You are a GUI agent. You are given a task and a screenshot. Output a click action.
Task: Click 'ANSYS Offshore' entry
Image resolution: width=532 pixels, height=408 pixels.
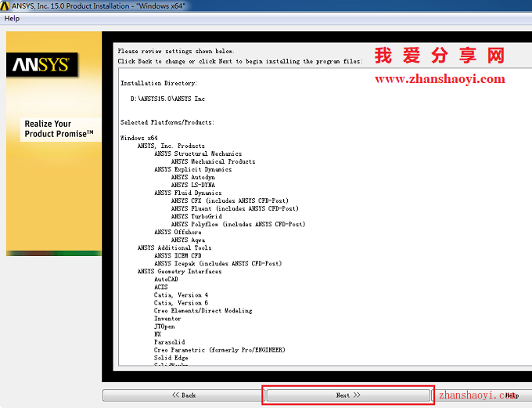pos(178,232)
